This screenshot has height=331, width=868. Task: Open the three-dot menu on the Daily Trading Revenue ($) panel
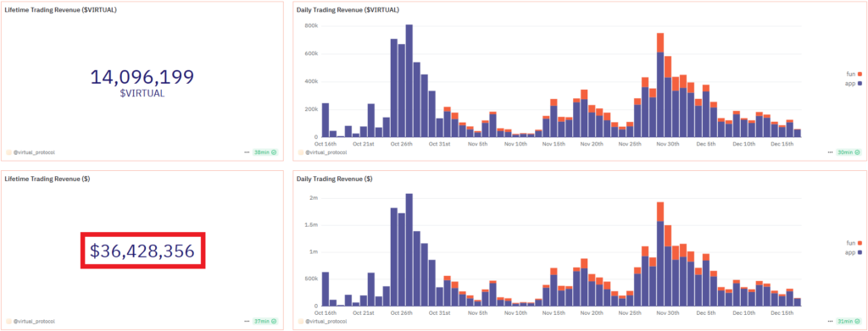pos(831,321)
